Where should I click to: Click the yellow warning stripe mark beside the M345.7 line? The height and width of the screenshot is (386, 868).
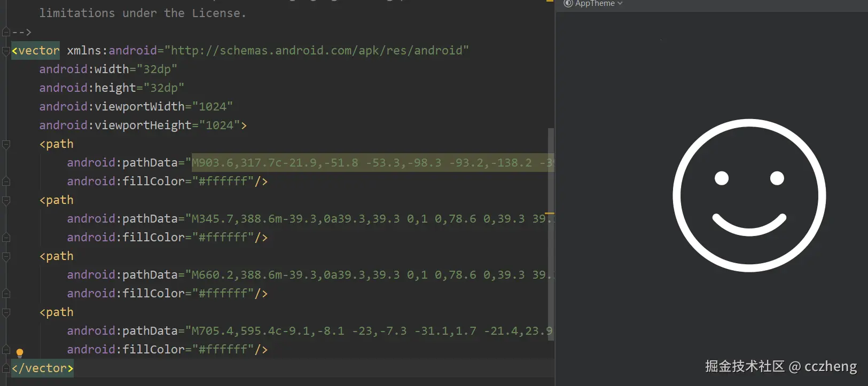550,214
